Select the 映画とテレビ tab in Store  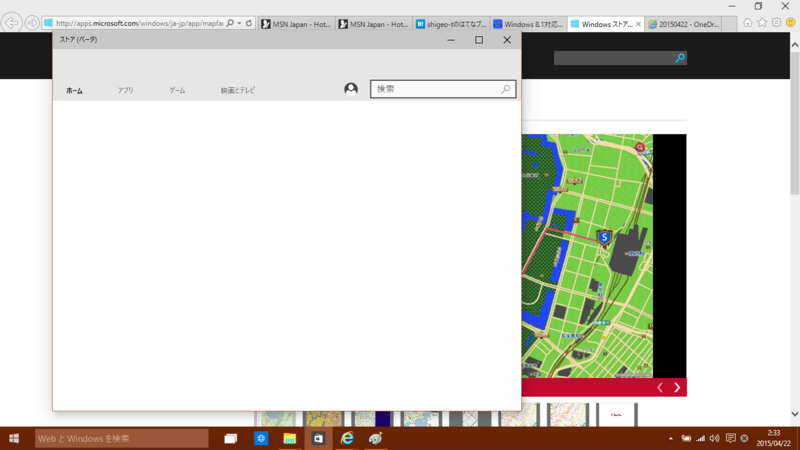pyautogui.click(x=238, y=90)
